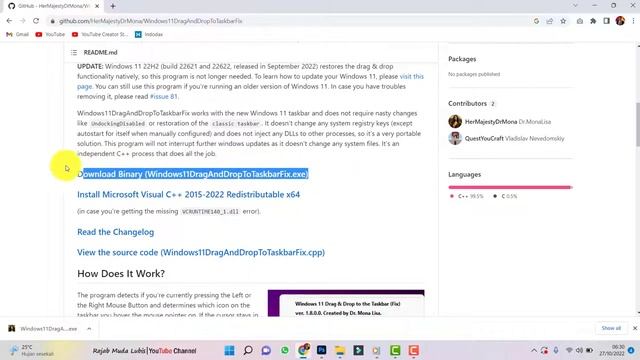This screenshot has height=360, width=640.
Task: Open the Chrome profile avatar
Action: click(x=620, y=21)
